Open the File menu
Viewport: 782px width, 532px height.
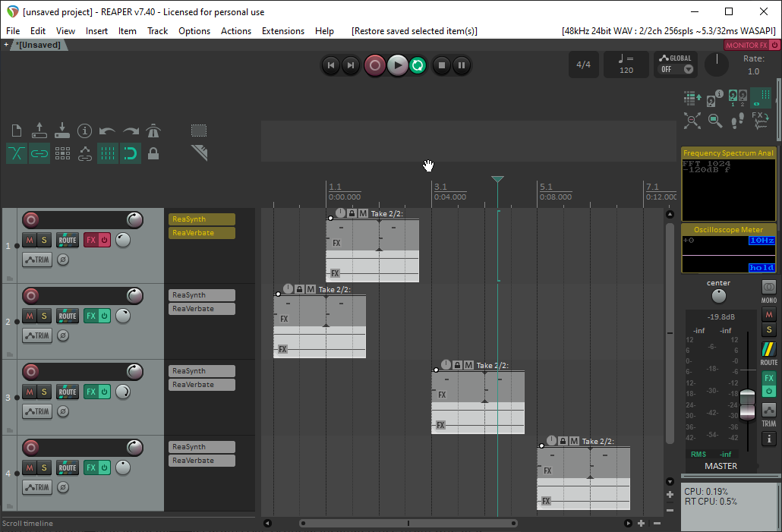13,31
